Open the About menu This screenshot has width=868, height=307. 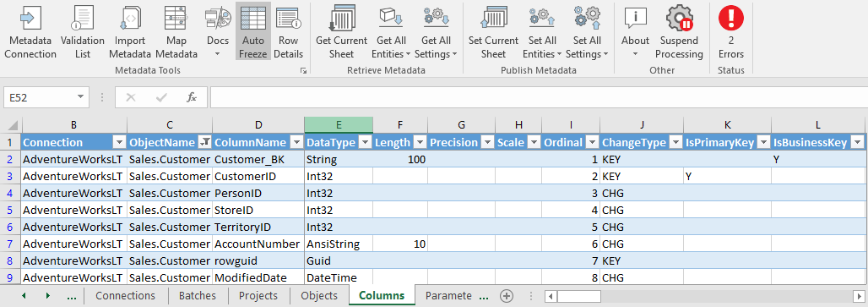(635, 31)
